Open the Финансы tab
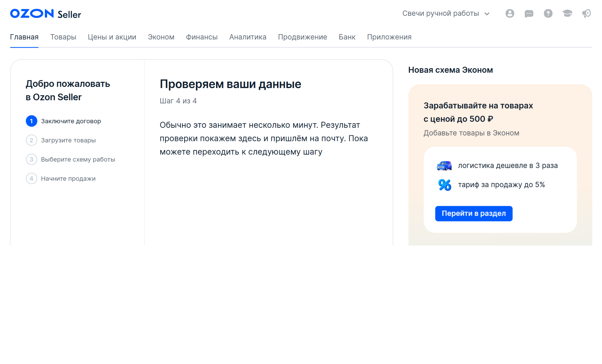The width and height of the screenshot is (602, 364). click(201, 37)
